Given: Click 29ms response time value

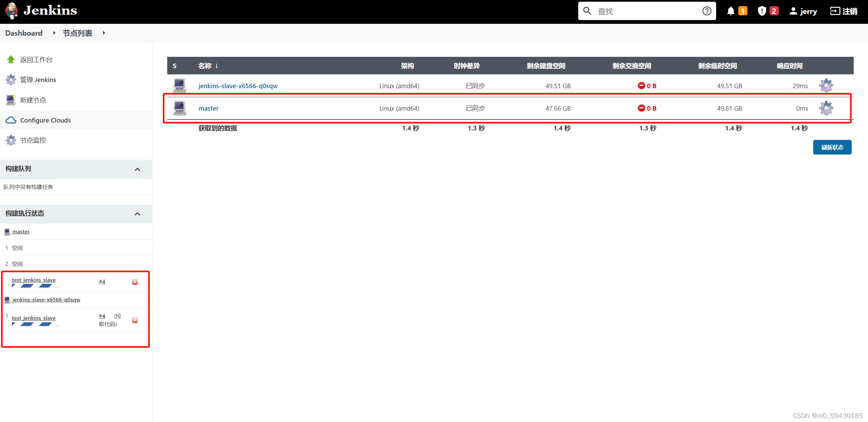Looking at the screenshot, I should pos(800,86).
